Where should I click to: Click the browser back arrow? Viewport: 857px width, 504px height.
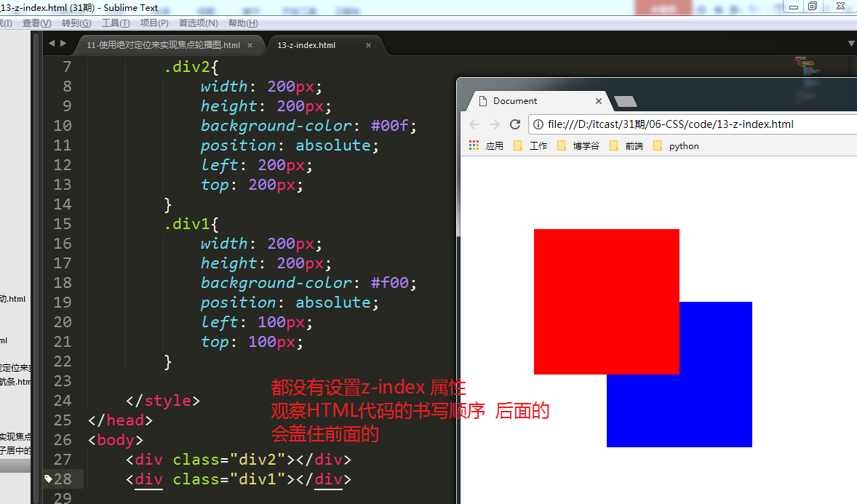coord(474,124)
